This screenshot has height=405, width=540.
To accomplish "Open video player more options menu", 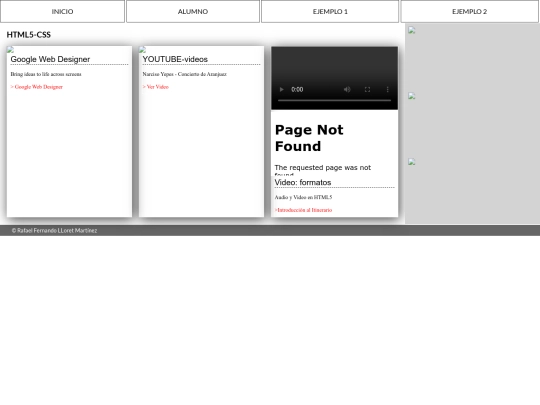I will (387, 90).
